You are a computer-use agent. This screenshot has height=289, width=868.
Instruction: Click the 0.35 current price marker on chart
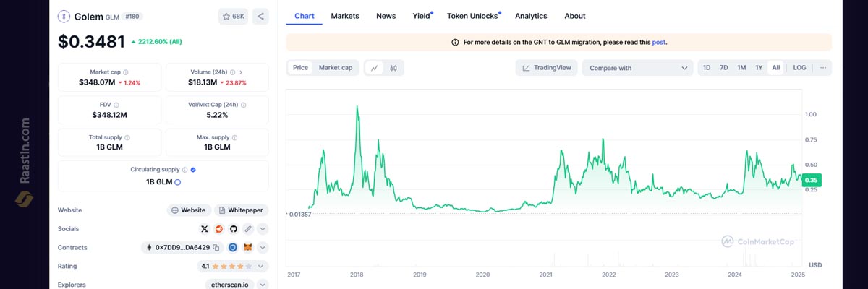(810, 180)
